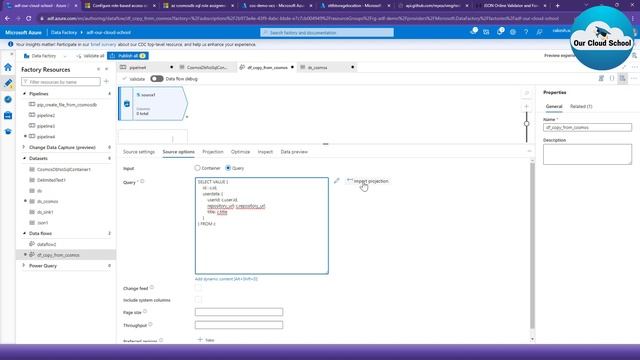Open the help question mark icon
Viewport: 640px width, 360px height.
coord(526,32)
